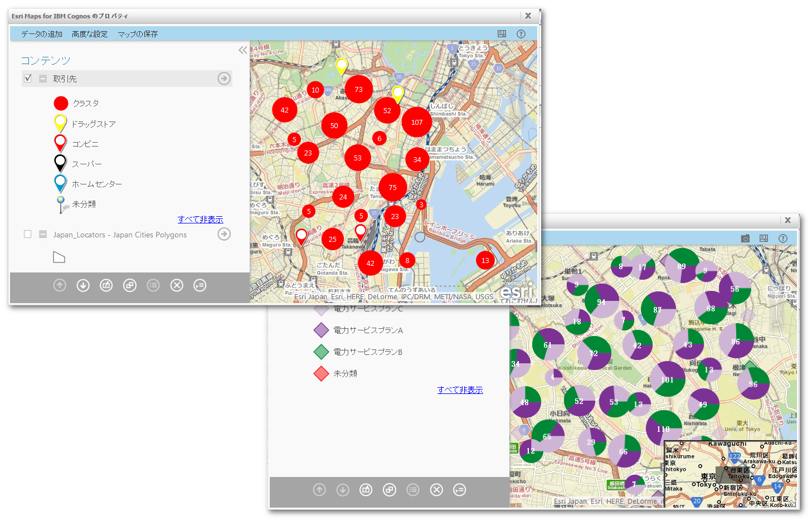Click すべて非表示 link in back window
This screenshot has height=521, width=812.
(460, 390)
